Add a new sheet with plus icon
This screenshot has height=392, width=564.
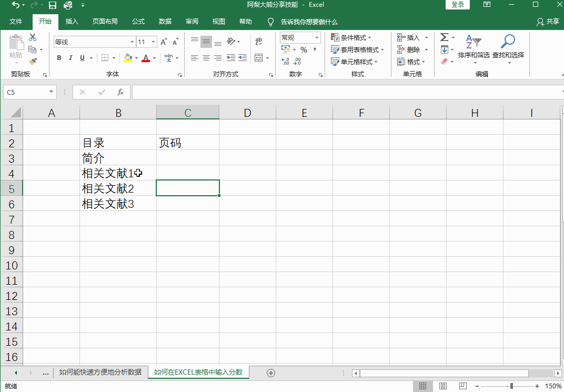tap(271, 373)
